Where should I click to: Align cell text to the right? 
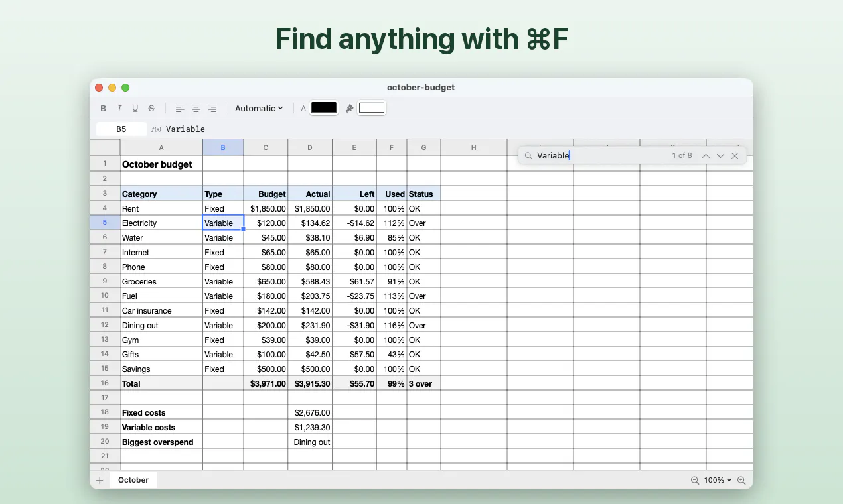coord(212,108)
